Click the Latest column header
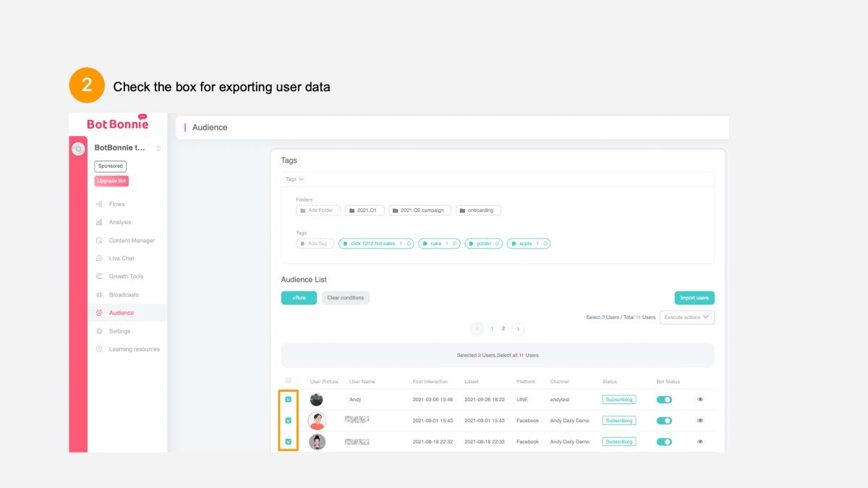 (x=472, y=382)
